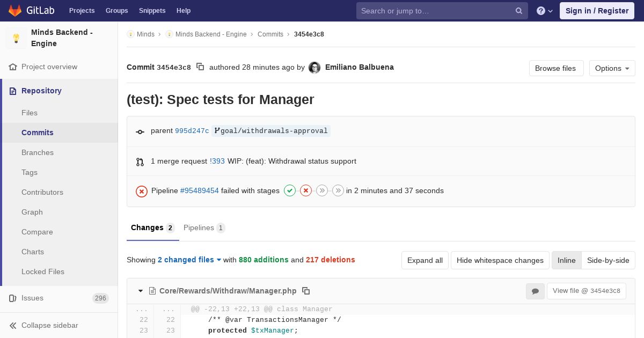
Task: Switch to Side-by-side diff view
Action: tap(608, 260)
